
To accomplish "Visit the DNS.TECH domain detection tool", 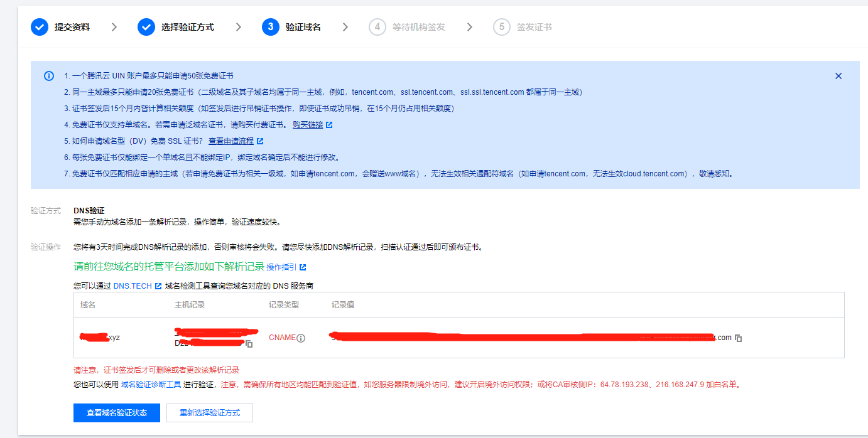I will 133,286.
